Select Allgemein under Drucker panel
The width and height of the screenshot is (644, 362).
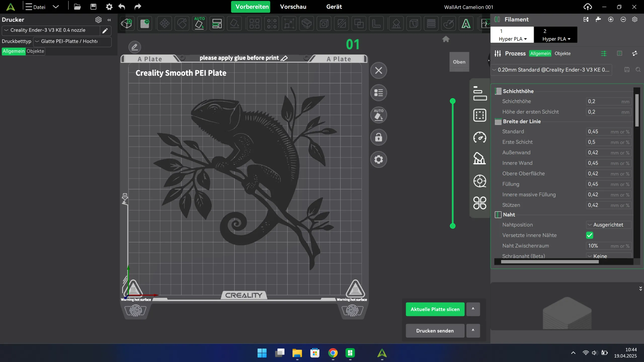point(14,51)
